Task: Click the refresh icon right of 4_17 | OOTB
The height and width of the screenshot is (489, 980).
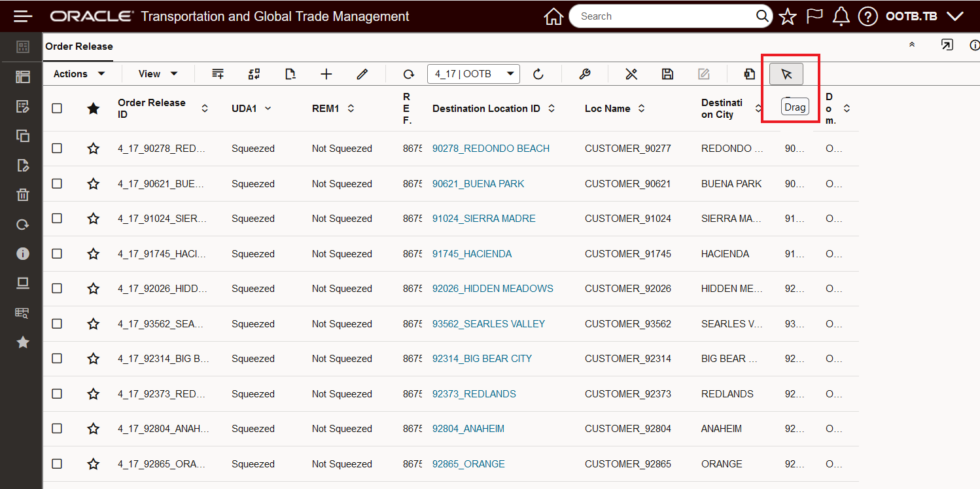Action: [538, 74]
